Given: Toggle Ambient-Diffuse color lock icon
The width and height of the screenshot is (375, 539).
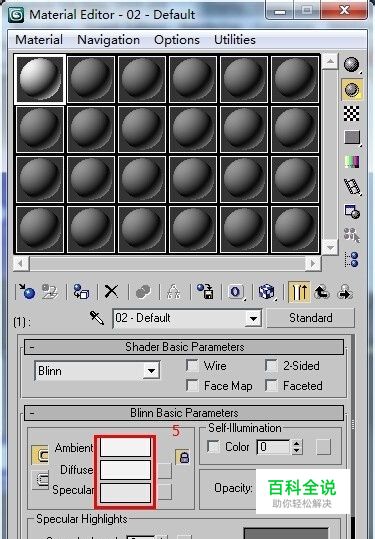Looking at the screenshot, I should 40,455.
